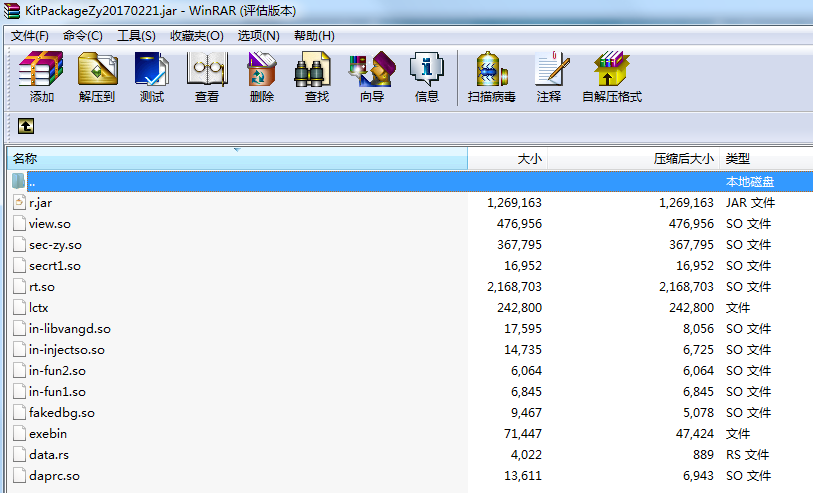This screenshot has height=493, width=813.
Task: Click packed size 8,056 for in-libvangd.so
Action: 698,329
